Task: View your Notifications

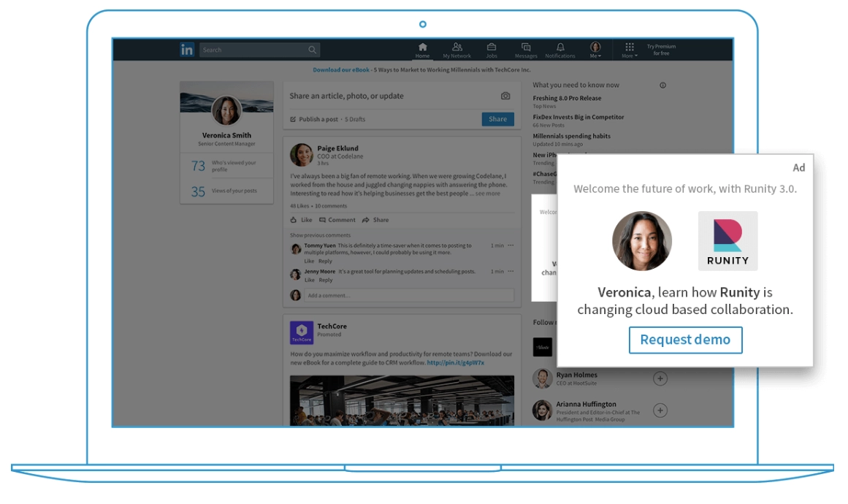Action: click(562, 48)
